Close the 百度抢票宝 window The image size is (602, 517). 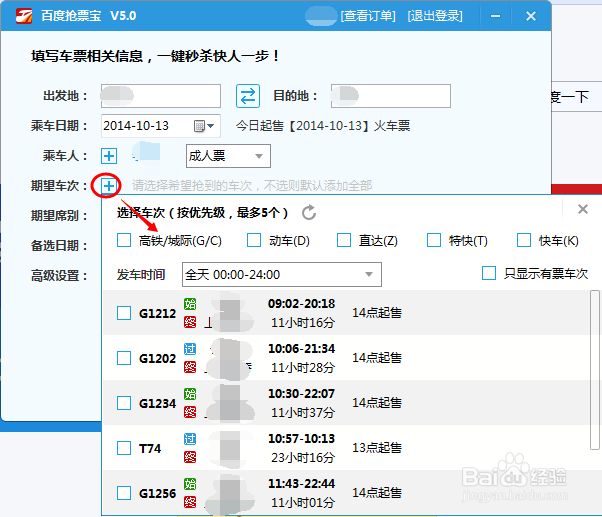531,16
